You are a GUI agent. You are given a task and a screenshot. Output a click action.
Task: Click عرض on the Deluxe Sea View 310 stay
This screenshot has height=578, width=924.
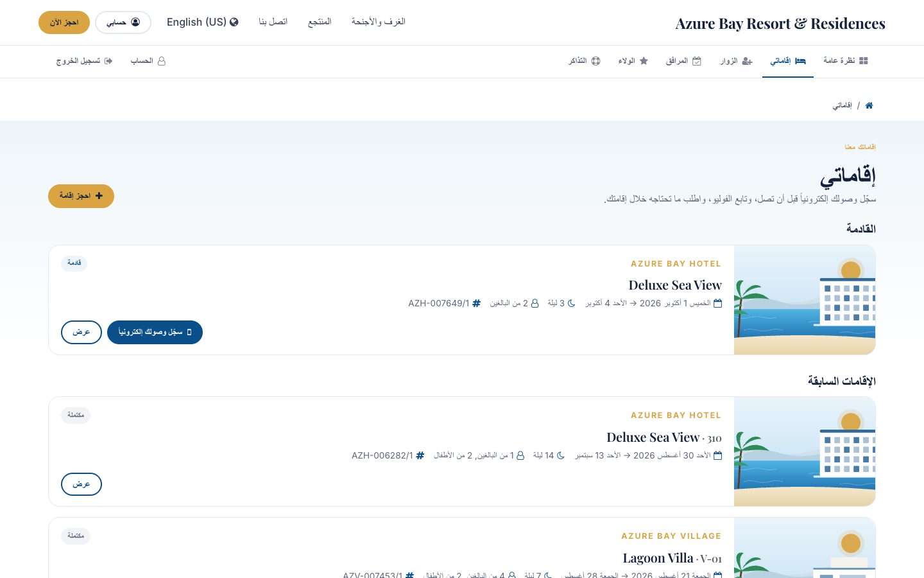[81, 484]
